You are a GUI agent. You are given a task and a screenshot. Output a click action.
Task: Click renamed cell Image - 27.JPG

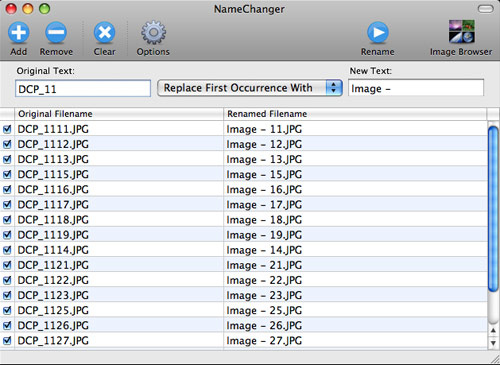264,340
